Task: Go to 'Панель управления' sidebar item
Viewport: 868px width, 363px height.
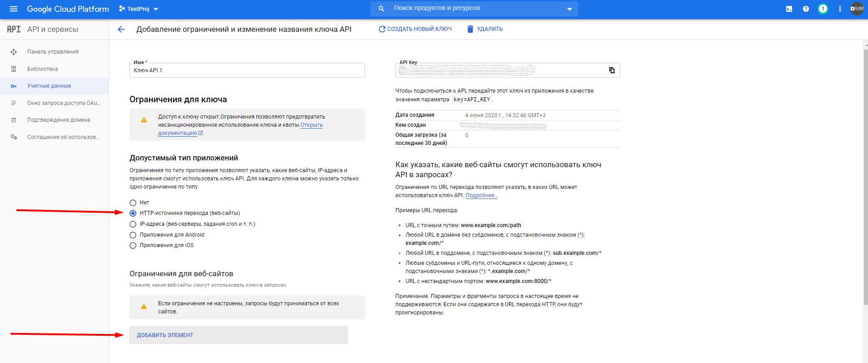Action: coord(53,52)
